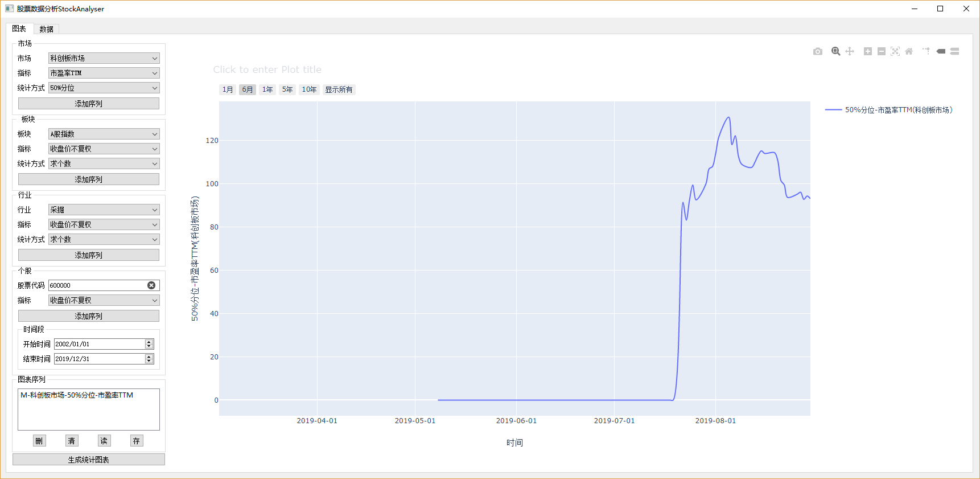Screen dimensions: 980x479
Task: Click the 生成统计图表 button
Action: coord(89,460)
